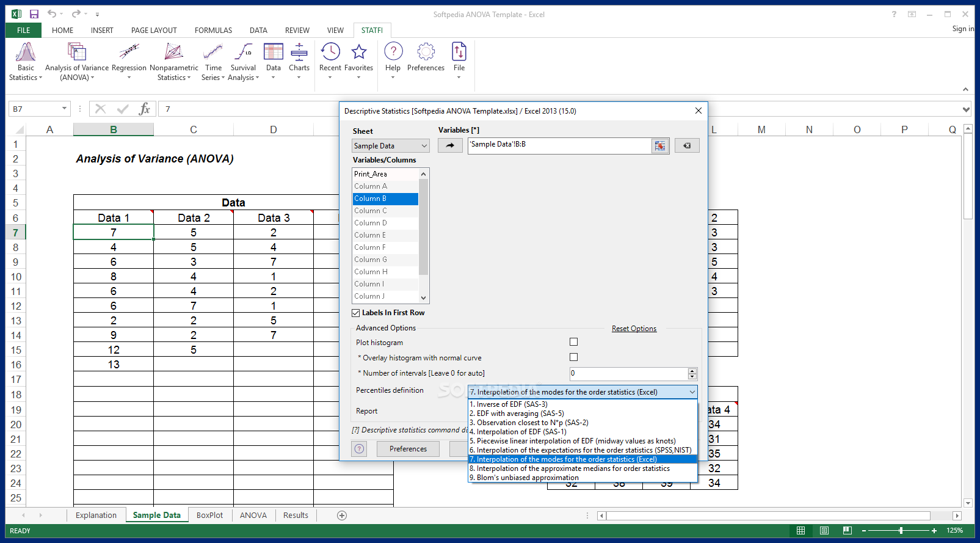Open the File ribbon icon

coord(459,61)
